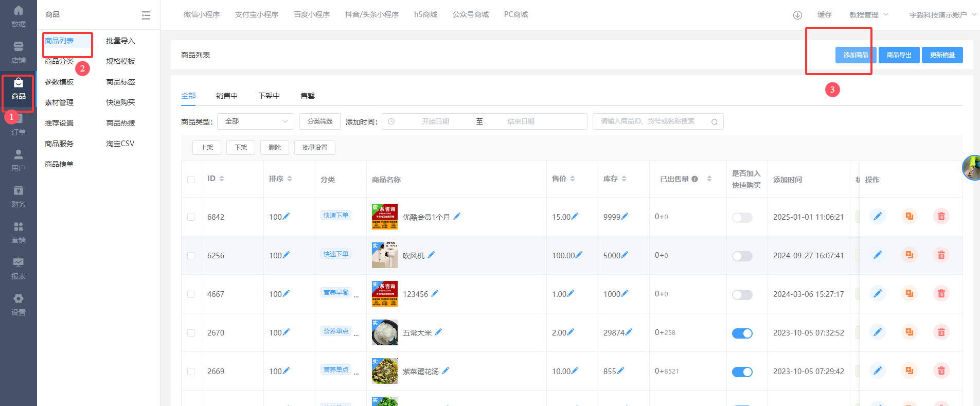Copy product 2669 with the orange duplicate icon
The image size is (980, 406).
pos(910,370)
